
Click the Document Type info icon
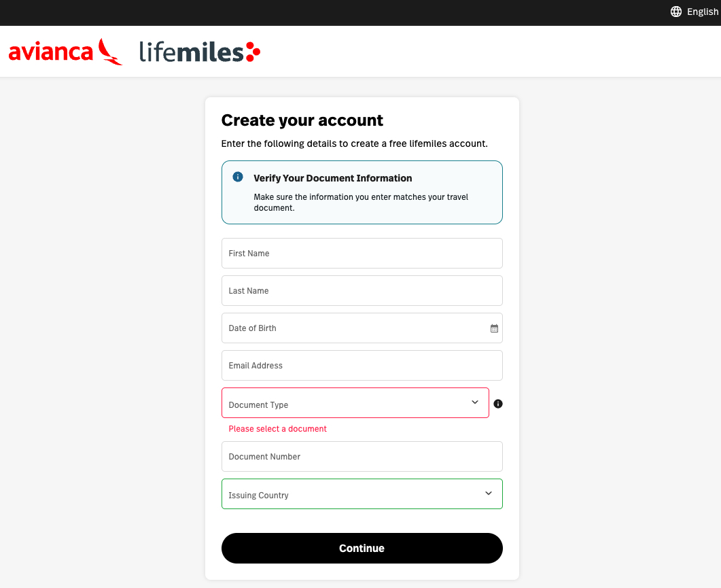click(498, 404)
